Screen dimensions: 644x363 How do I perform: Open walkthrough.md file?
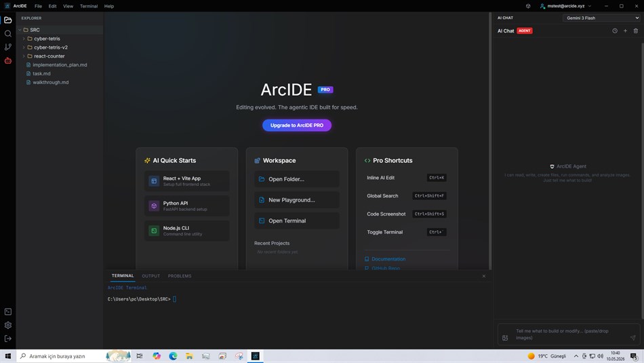pyautogui.click(x=60, y=82)
